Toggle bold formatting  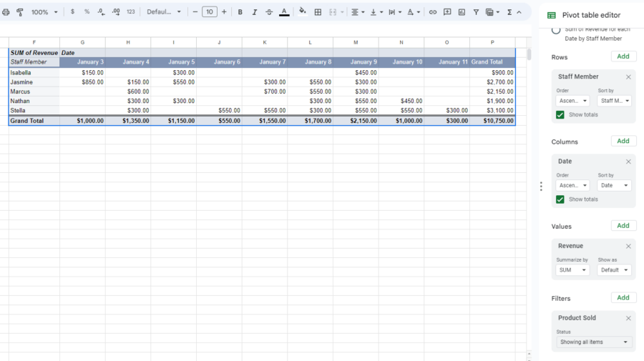coord(240,12)
